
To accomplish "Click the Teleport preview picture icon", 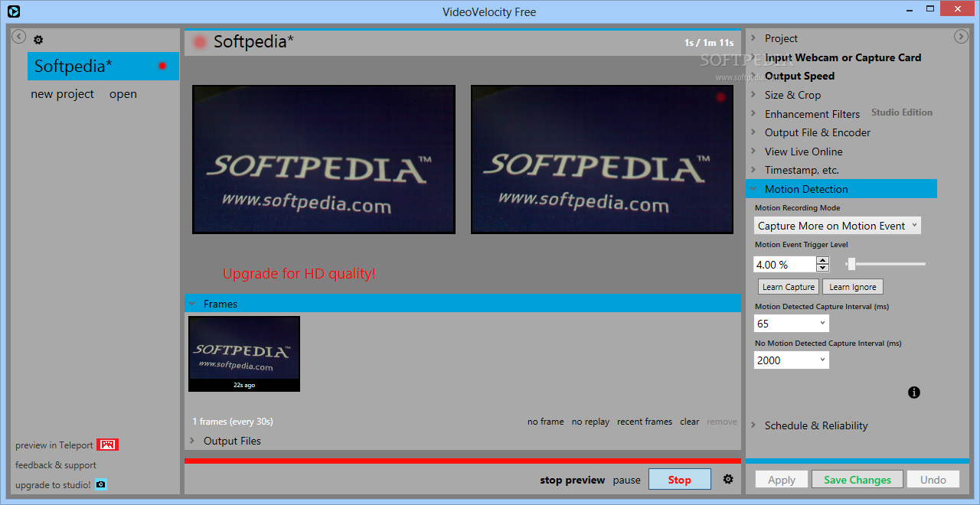I will tap(107, 445).
